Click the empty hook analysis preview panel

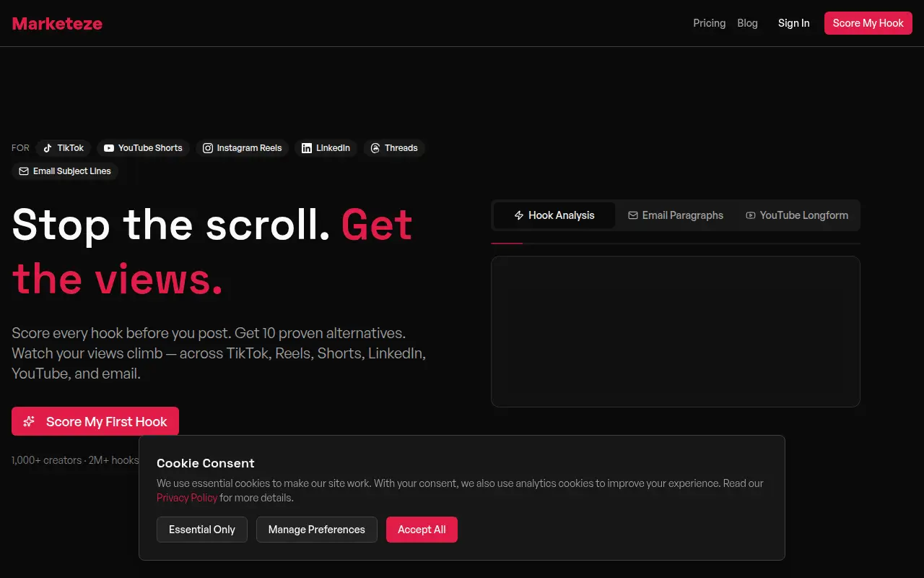[x=676, y=332]
